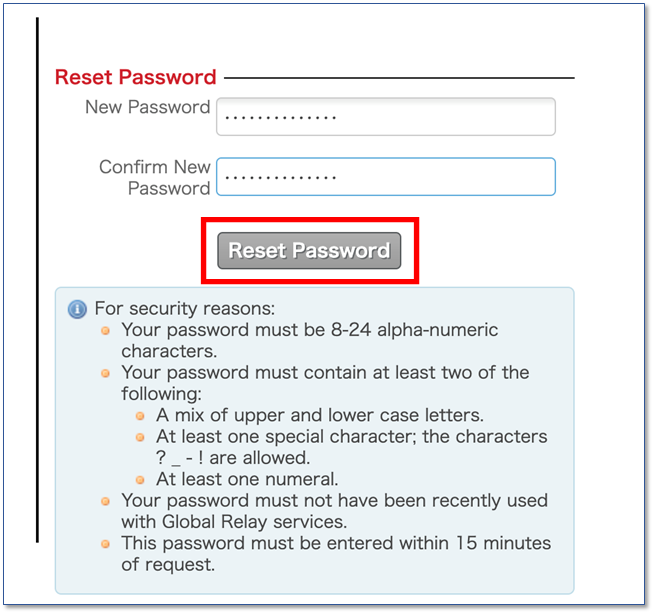Click the "with Global Relay services" text
654x614 pixels.
coord(234,522)
